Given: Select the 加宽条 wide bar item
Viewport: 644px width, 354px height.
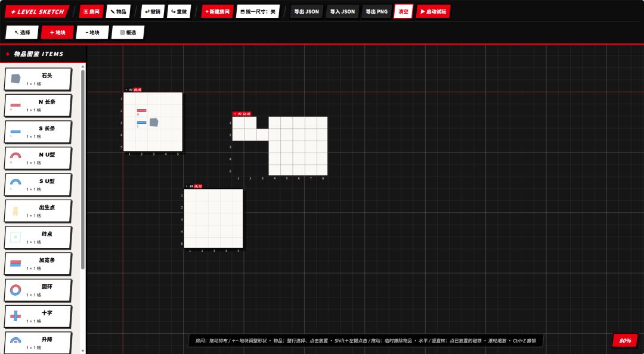Looking at the screenshot, I should (x=38, y=263).
